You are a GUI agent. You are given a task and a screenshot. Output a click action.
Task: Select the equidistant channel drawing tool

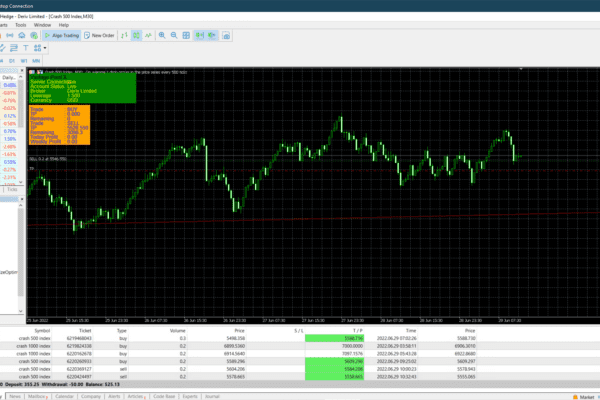(x=2, y=48)
